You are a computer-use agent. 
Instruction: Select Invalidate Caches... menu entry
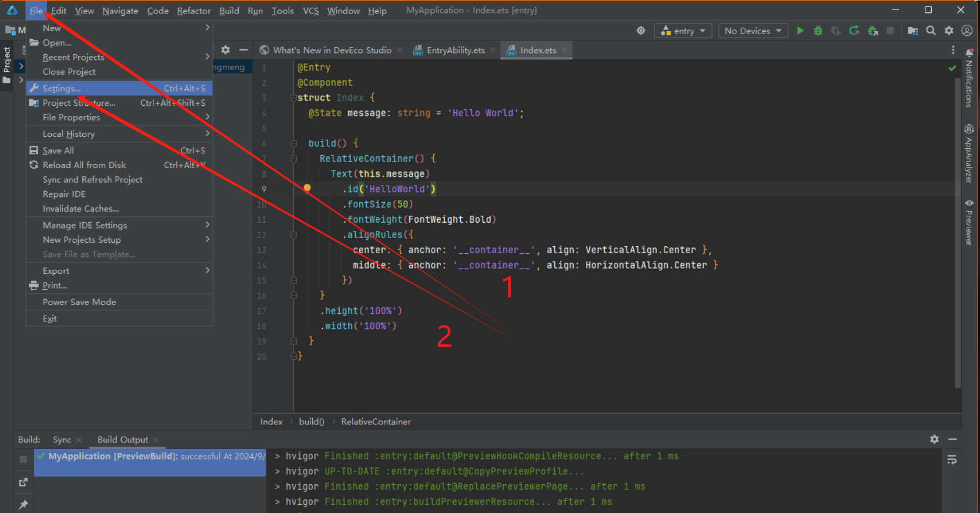(119, 209)
